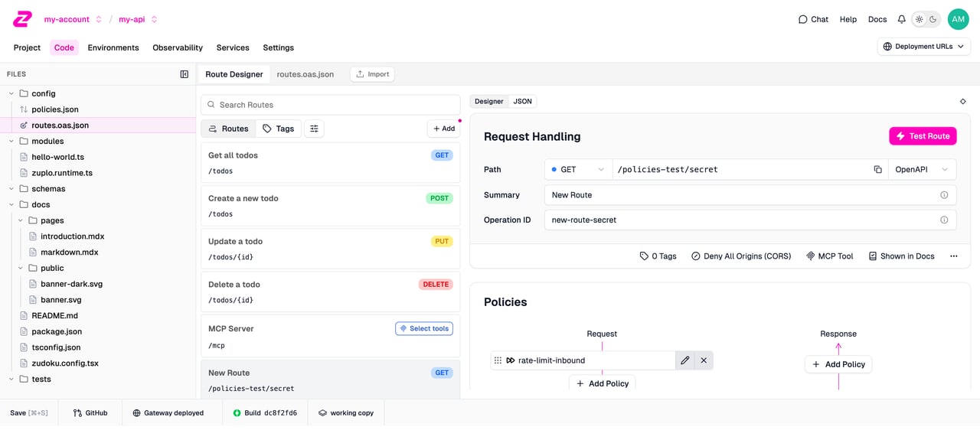980x430 pixels.
Task: Go to the Project tab
Action: pos(27,47)
